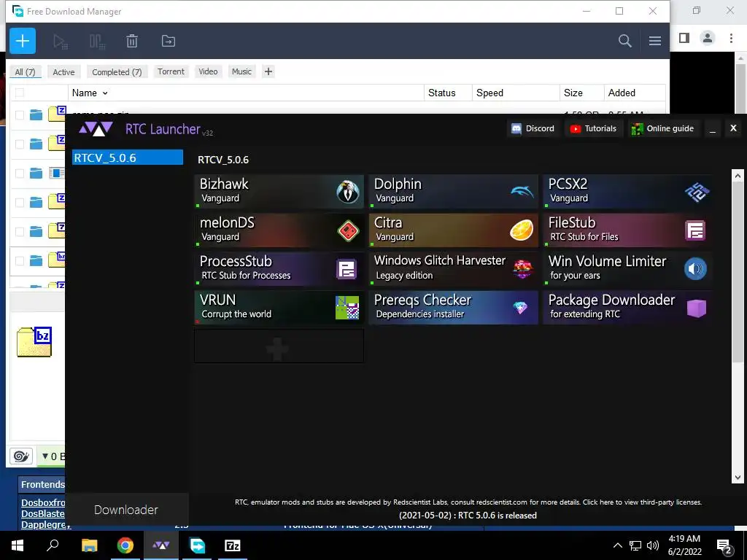The width and height of the screenshot is (747, 560).
Task: Open the Online guide button
Action: [662, 128]
